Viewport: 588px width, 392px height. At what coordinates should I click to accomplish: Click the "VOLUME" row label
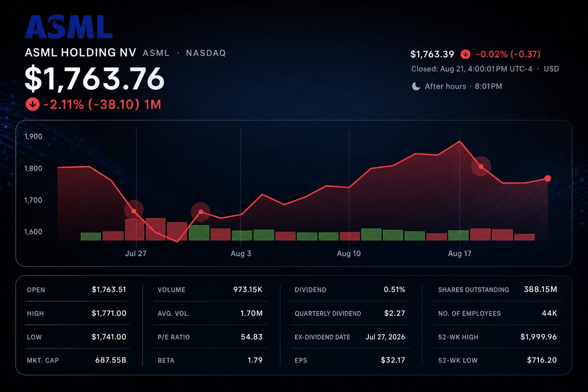171,290
